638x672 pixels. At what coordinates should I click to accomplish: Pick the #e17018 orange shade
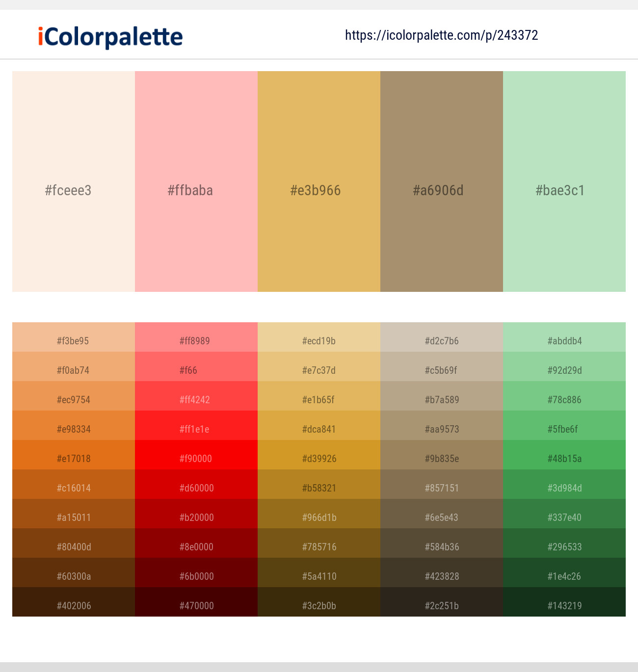(74, 455)
